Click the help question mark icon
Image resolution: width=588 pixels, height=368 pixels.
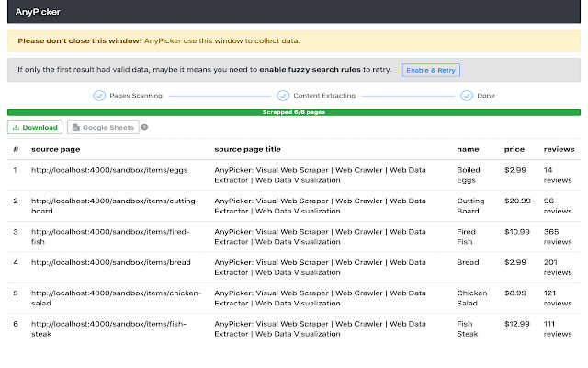point(145,128)
